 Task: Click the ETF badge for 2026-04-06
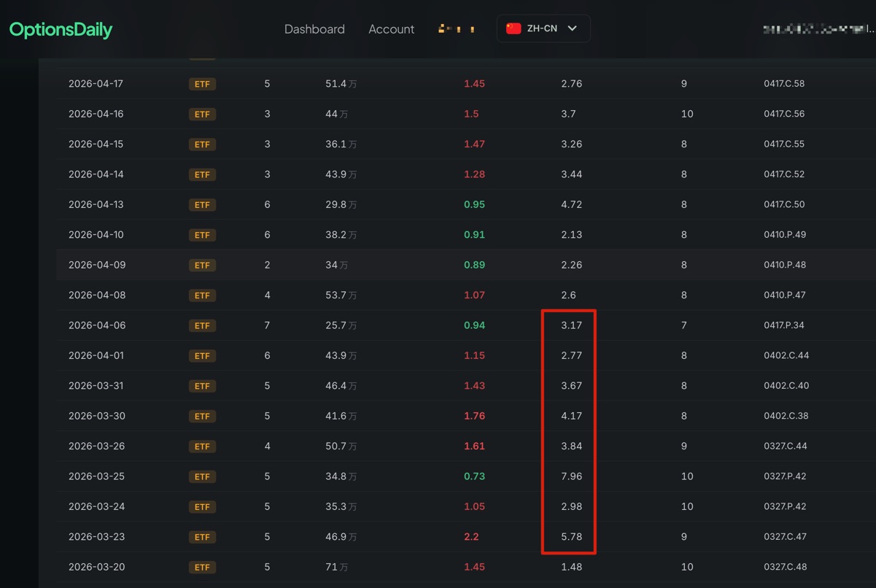click(x=202, y=325)
